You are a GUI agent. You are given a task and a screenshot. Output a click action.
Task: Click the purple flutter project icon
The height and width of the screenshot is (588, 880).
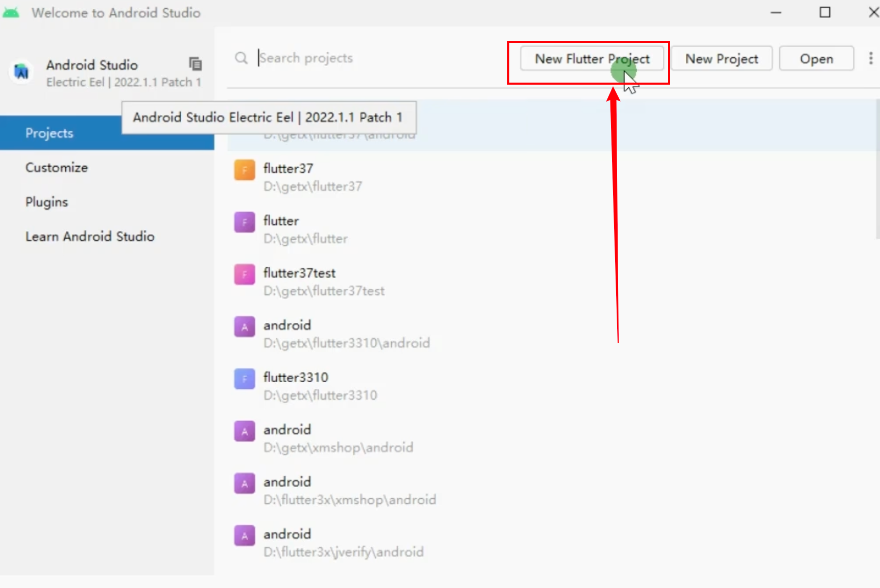click(x=244, y=222)
